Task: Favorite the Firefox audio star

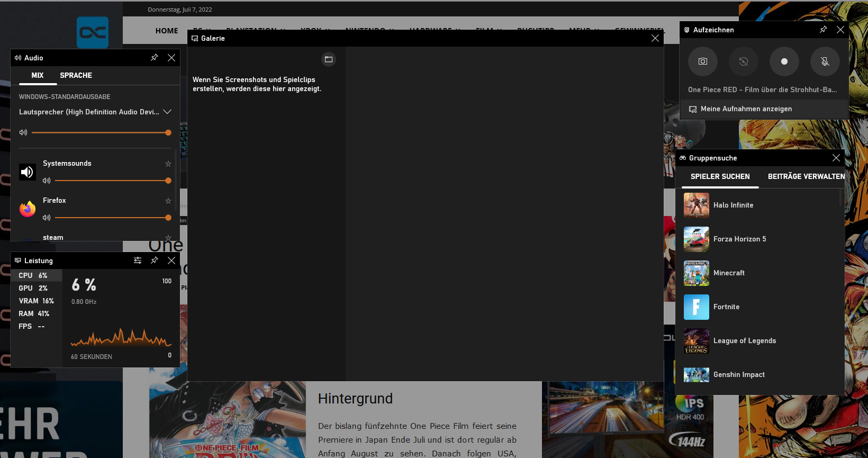Action: (x=168, y=201)
